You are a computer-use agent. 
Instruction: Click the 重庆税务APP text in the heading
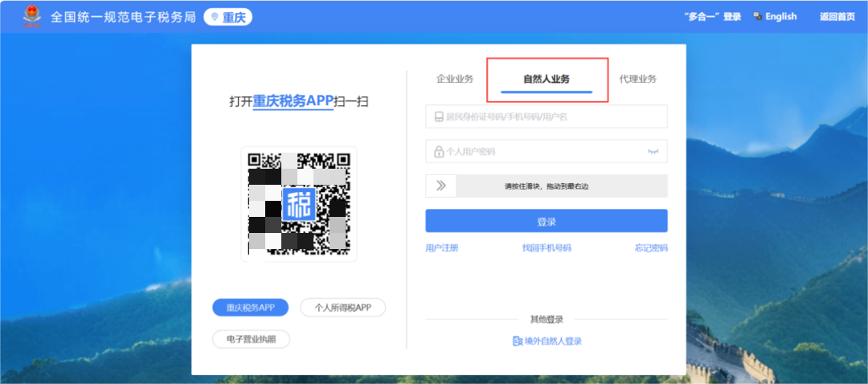(293, 101)
